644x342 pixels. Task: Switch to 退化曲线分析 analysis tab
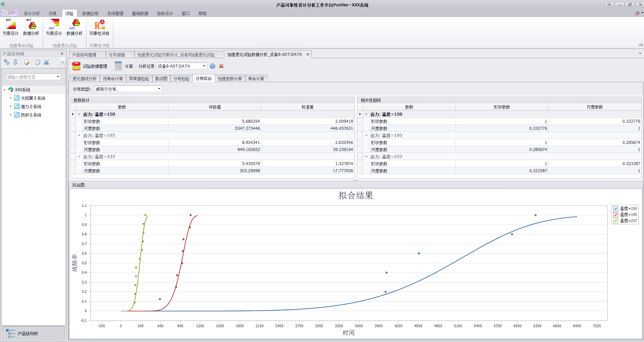[x=85, y=79]
